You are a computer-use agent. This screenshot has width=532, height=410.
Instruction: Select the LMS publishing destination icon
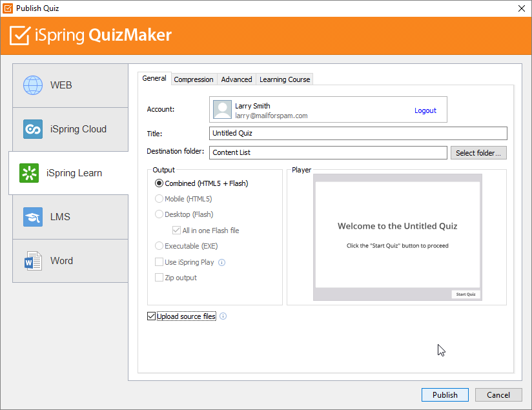(x=32, y=217)
